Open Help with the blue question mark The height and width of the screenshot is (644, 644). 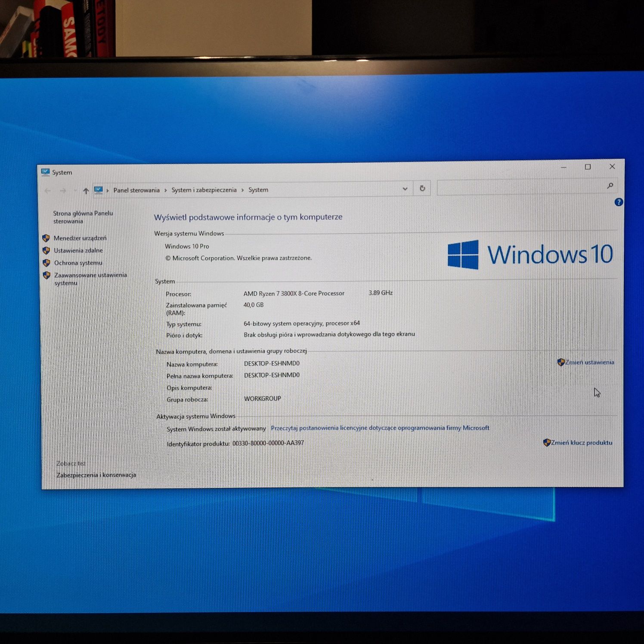pyautogui.click(x=619, y=202)
